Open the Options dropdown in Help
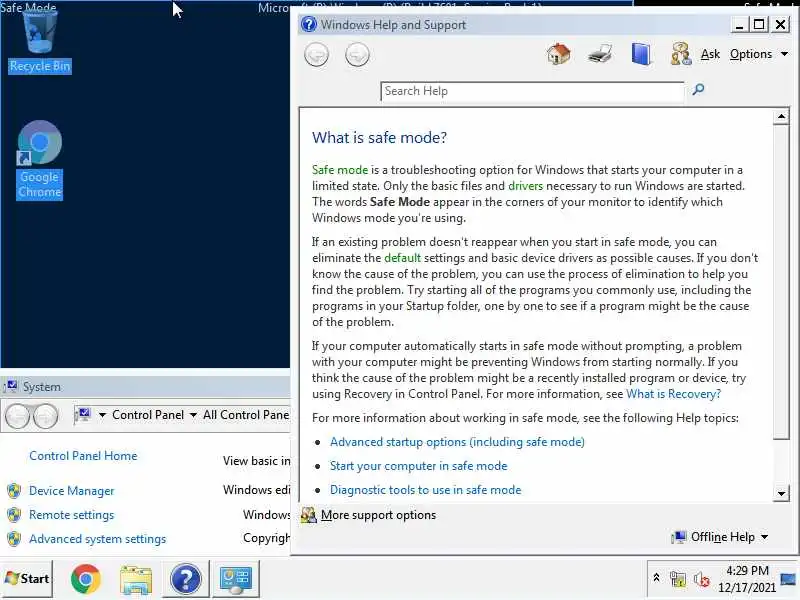Viewport: 800px width, 600px height. click(x=759, y=54)
